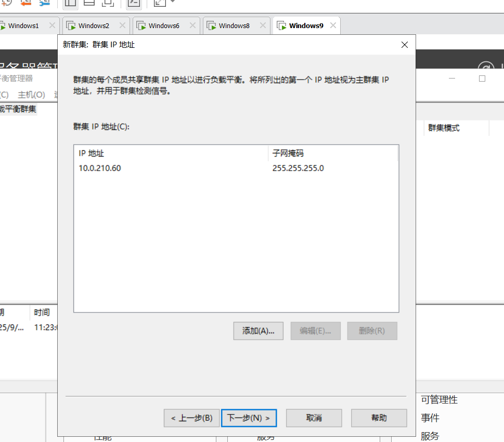Open the 主机(O) menu
This screenshot has height=442, width=504.
[31, 95]
